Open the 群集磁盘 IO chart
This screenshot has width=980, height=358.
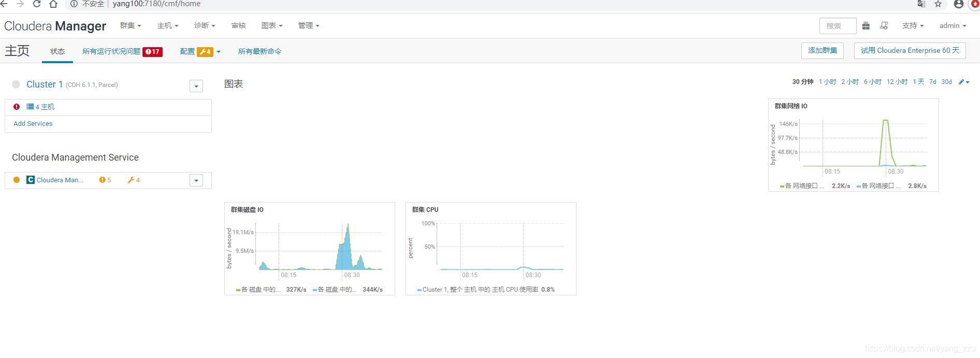(310, 249)
